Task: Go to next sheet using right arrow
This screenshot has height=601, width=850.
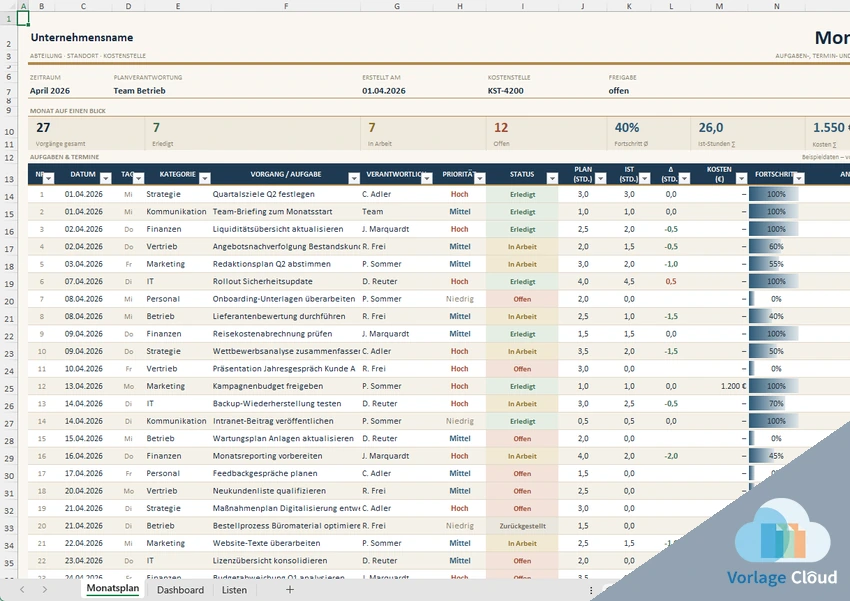Action: point(44,590)
